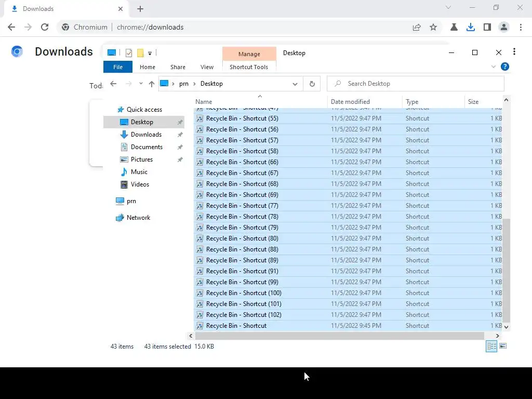
Task: Expand the Explorer ribbon chevron
Action: (x=494, y=66)
